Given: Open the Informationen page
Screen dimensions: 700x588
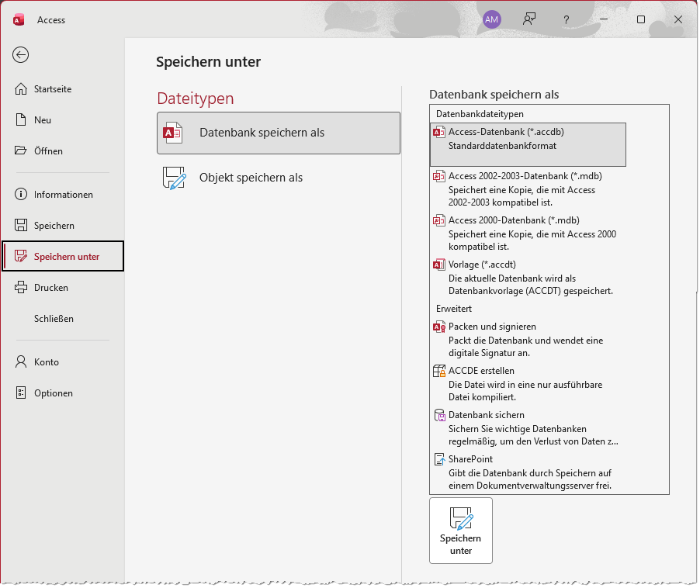Looking at the screenshot, I should 63,195.
